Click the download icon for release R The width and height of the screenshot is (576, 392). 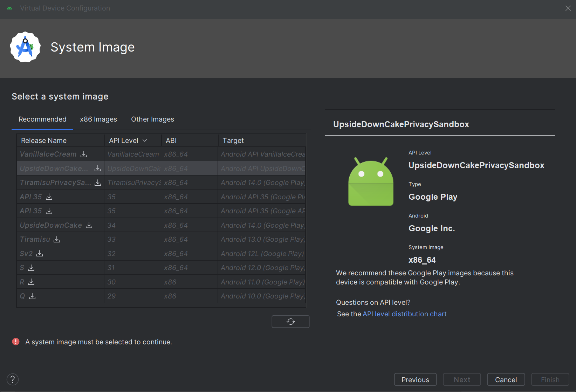click(x=31, y=282)
